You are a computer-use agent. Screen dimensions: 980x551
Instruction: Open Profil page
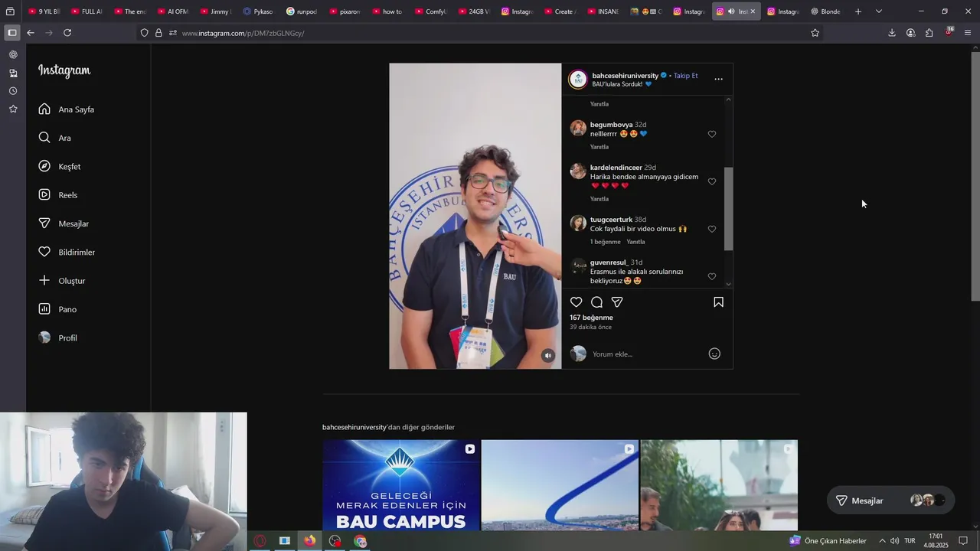pos(58,338)
